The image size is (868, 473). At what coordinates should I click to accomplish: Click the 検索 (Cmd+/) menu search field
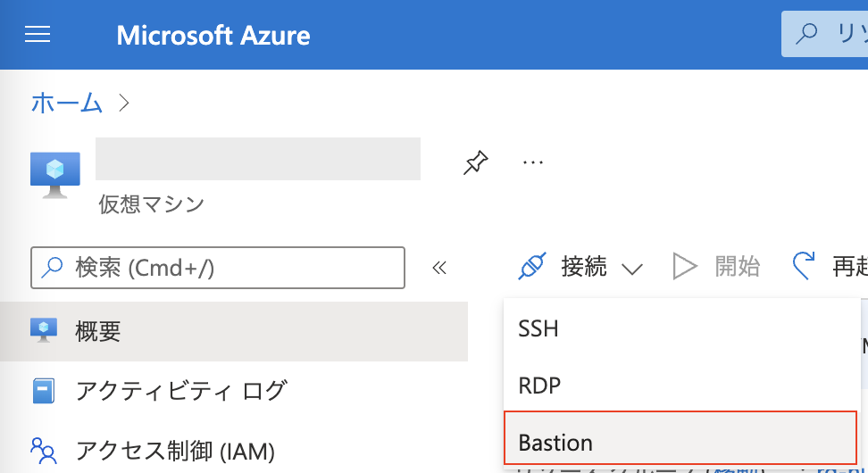218,268
